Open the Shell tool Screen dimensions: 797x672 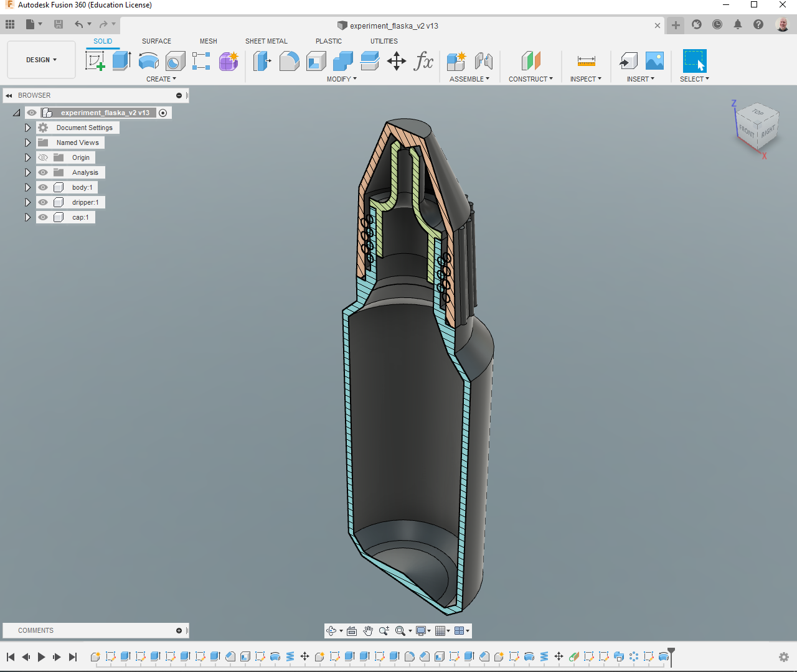tap(316, 61)
